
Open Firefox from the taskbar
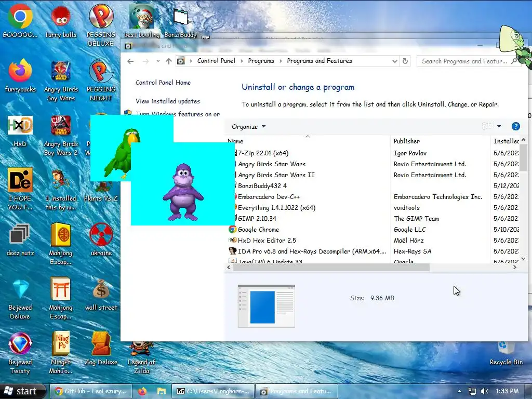(142, 391)
